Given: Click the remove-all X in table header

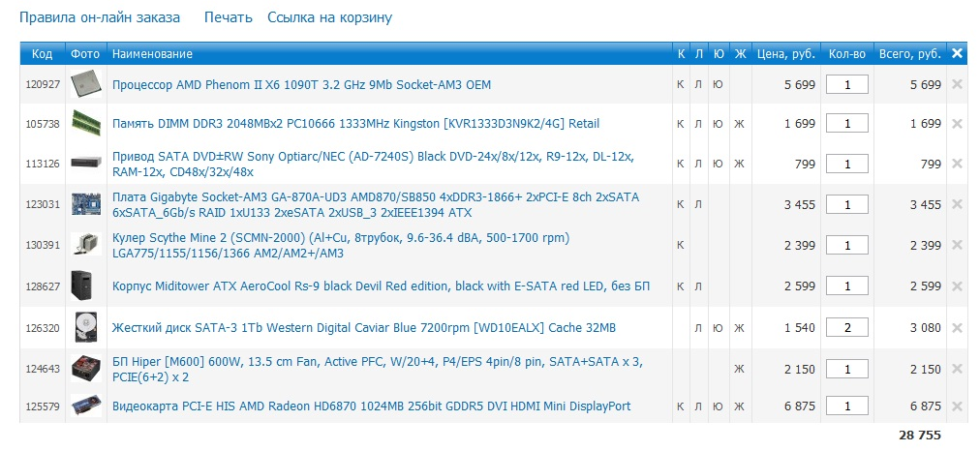Looking at the screenshot, I should point(957,53).
